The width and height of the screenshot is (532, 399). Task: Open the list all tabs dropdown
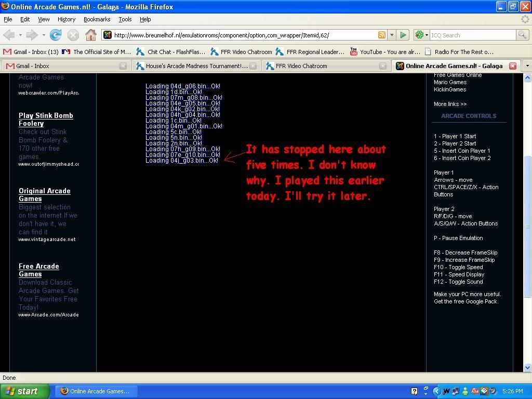(527, 66)
